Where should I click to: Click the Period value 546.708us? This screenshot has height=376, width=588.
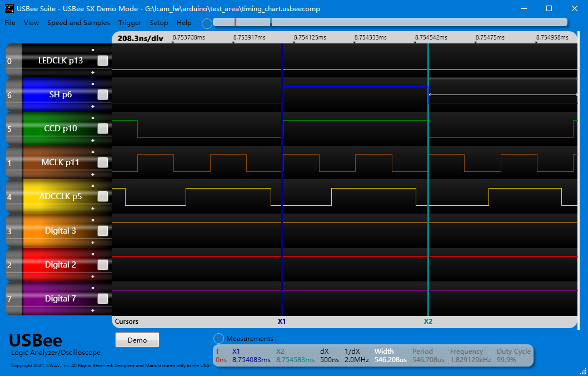coord(428,360)
